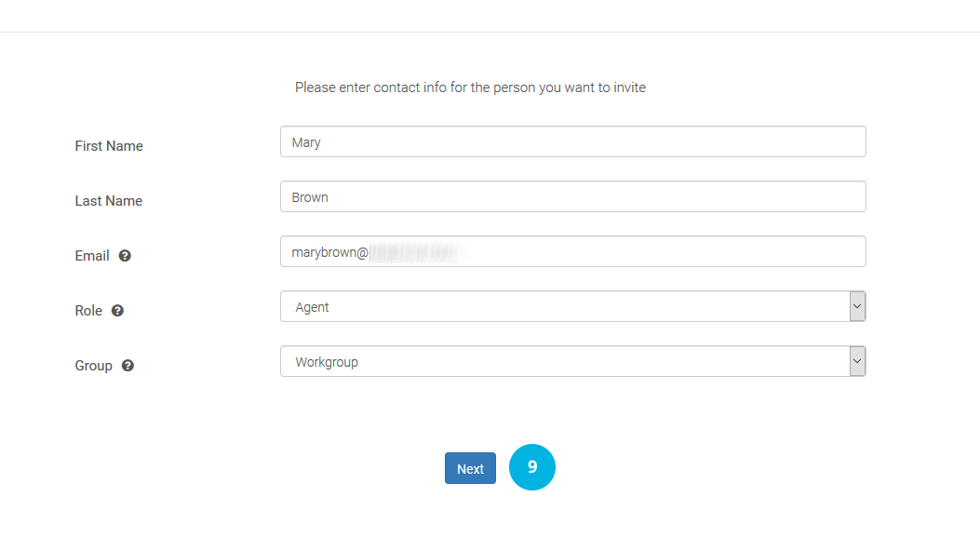Open the Role help question mark icon
The height and width of the screenshot is (537, 980).
[117, 311]
